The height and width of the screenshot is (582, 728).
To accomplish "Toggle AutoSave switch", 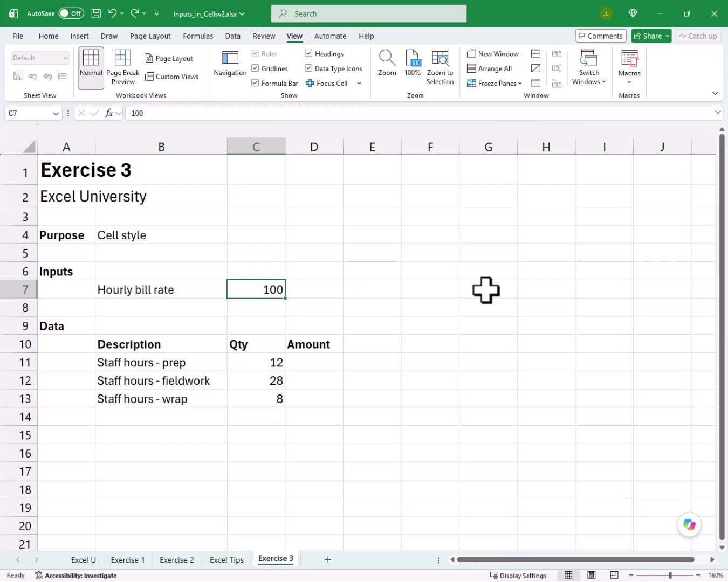I will [x=71, y=13].
